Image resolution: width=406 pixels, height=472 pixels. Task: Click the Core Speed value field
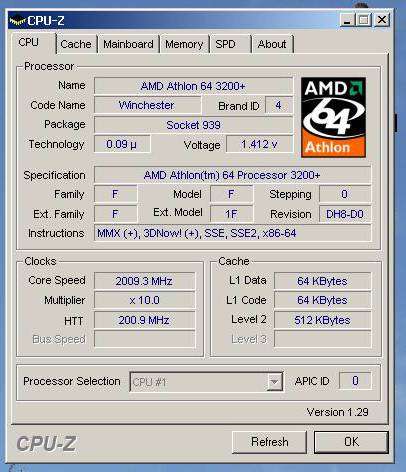click(144, 281)
